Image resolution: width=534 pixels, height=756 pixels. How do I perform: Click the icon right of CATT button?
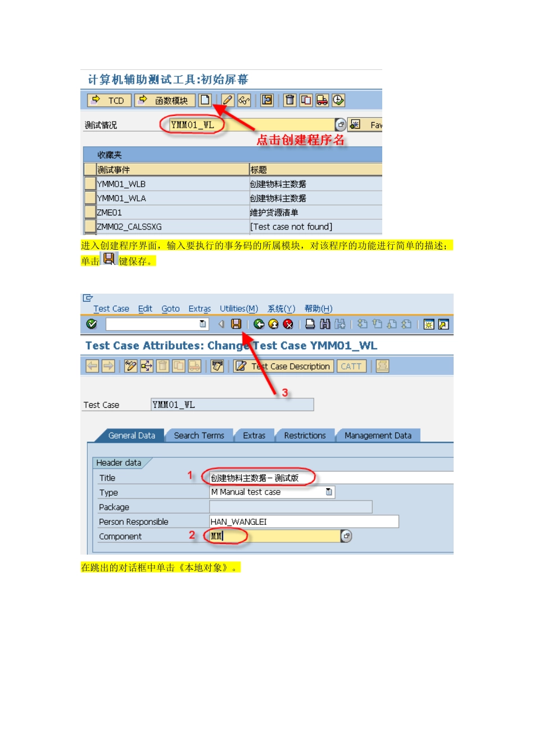383,366
